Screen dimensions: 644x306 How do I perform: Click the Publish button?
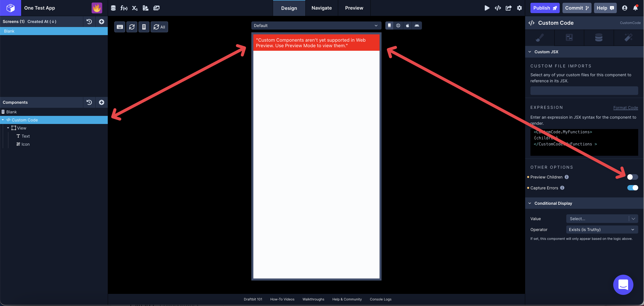point(545,8)
